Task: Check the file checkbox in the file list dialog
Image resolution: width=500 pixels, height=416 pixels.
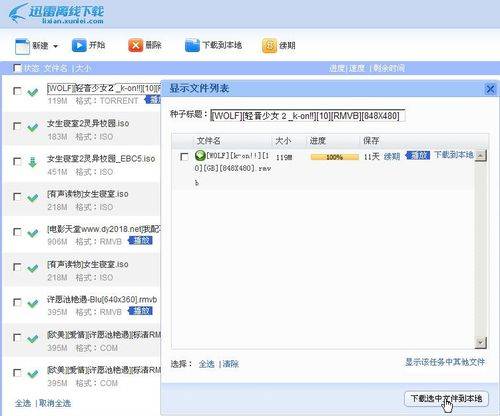Action: (x=184, y=157)
